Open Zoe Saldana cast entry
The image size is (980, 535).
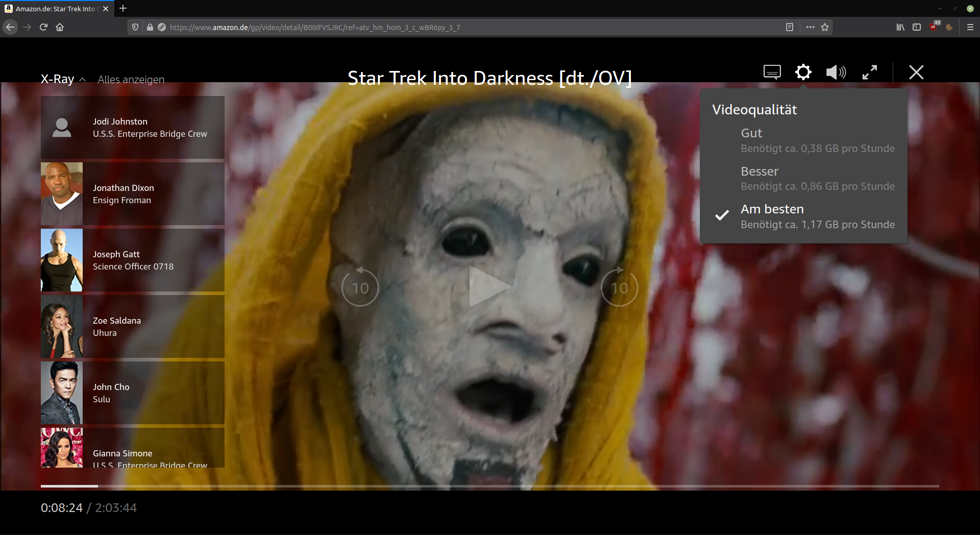point(133,327)
